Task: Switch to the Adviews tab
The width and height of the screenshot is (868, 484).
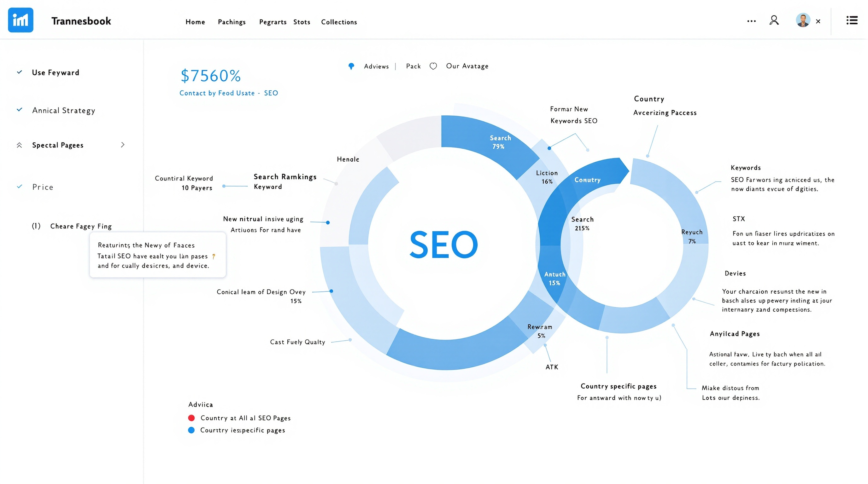Action: tap(376, 66)
